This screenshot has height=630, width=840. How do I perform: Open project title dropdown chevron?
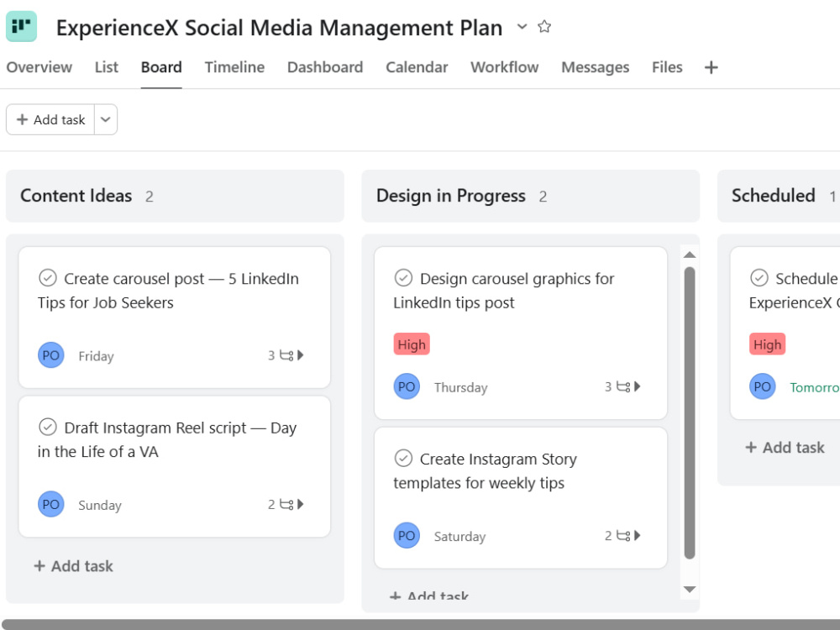pyautogui.click(x=522, y=26)
